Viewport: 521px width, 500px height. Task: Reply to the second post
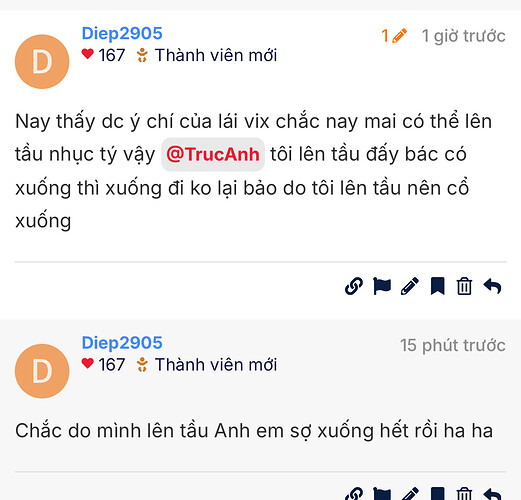pos(492,494)
